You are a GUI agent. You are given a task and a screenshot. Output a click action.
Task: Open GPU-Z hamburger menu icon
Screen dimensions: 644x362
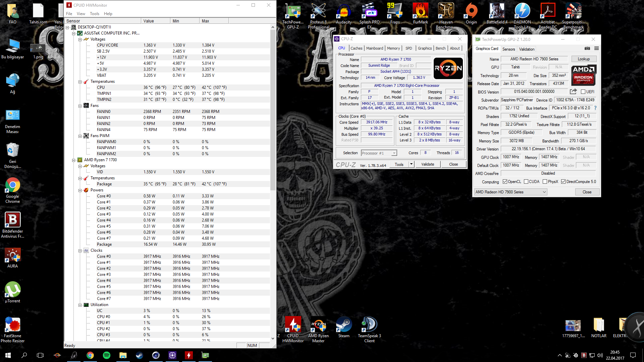point(596,49)
